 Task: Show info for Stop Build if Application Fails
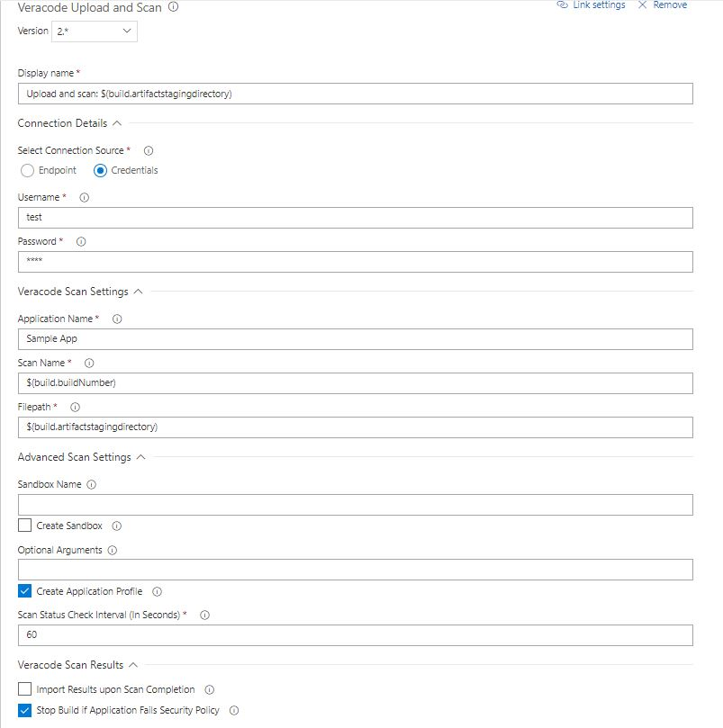(234, 710)
